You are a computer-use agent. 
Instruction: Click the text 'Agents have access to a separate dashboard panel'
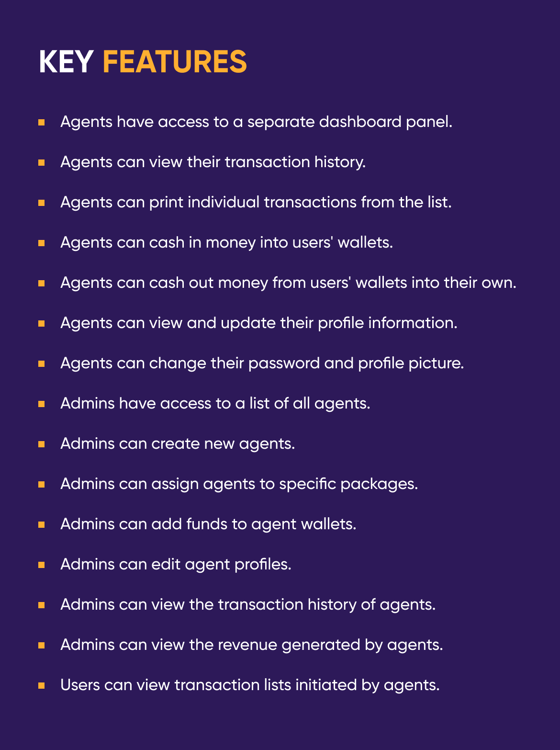pos(256,122)
